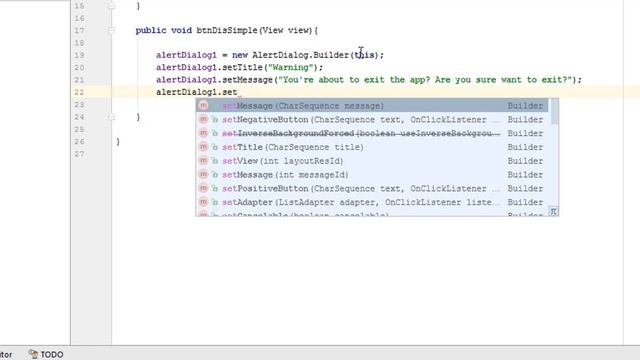
Task: Click method icon beside setTitle suggestion
Action: pyautogui.click(x=203, y=147)
